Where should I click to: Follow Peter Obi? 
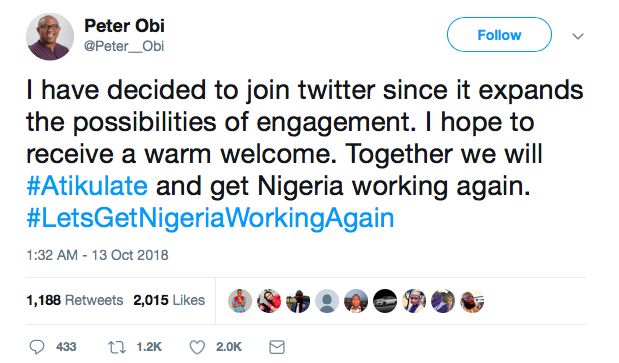coord(499,35)
